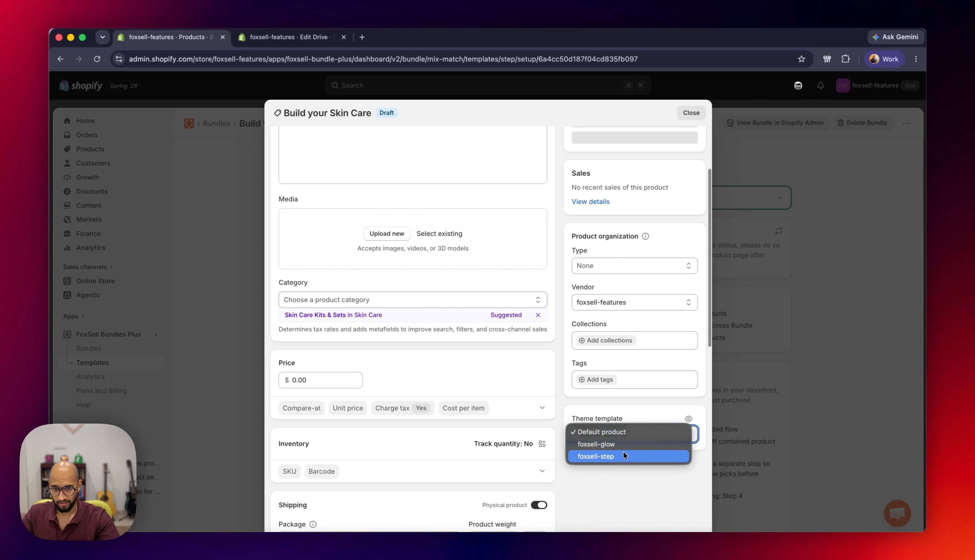Open Choose a product category dropdown
The width and height of the screenshot is (975, 560).
tap(413, 299)
